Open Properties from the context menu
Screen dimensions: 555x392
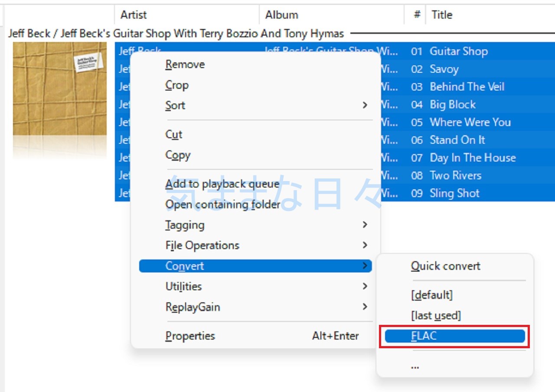point(255,336)
